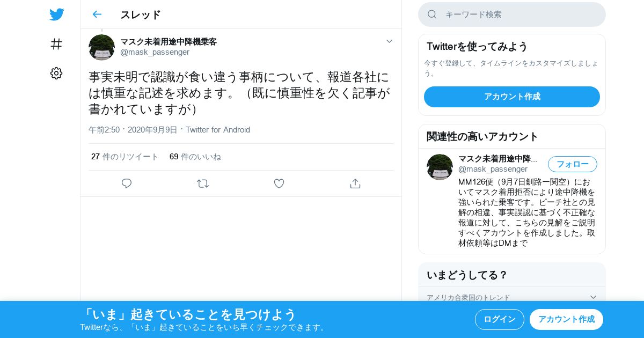This screenshot has width=644, height=338.
Task: Like the tweet with heart icon
Action: tap(279, 183)
